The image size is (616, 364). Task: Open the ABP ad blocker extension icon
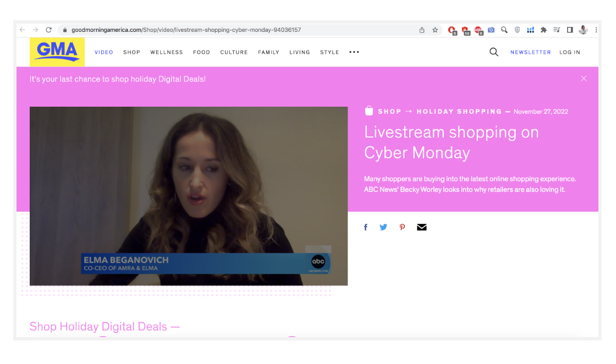[479, 30]
